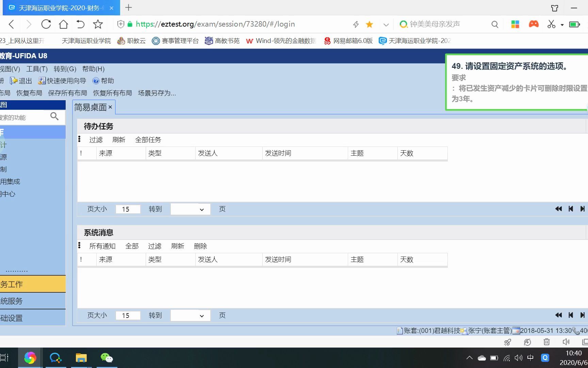Click the scissors screenshot tool icon
Screen dimensions: 588x368
[551, 24]
